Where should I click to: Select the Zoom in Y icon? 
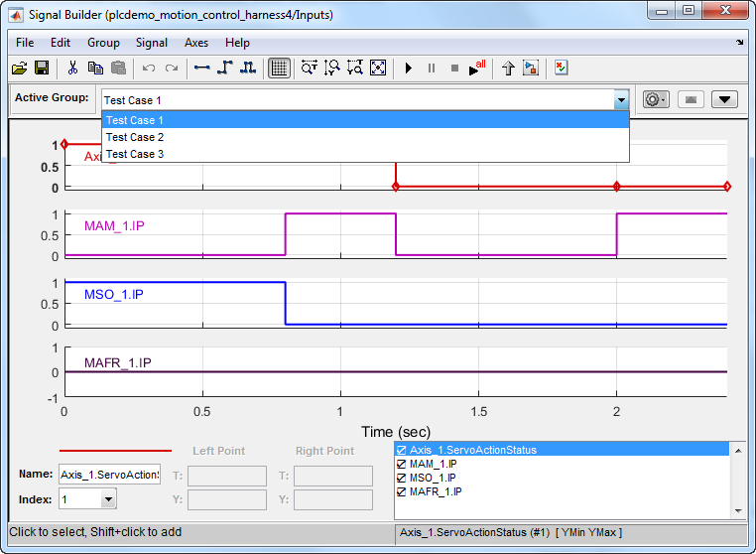(331, 69)
